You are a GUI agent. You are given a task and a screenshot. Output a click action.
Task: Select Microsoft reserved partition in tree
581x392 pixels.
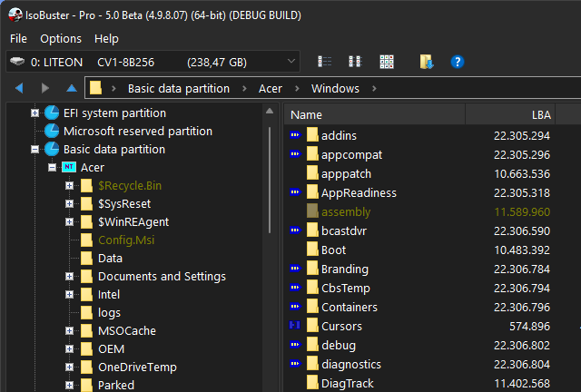[138, 131]
